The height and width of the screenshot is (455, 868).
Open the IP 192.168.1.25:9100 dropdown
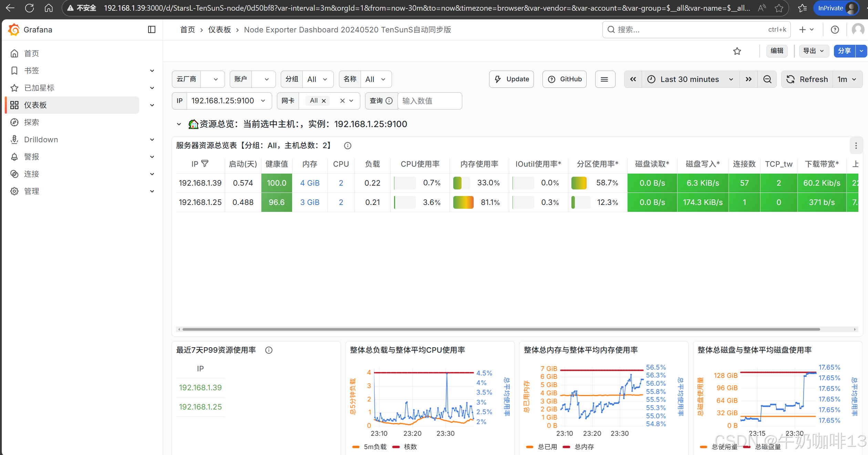click(229, 101)
